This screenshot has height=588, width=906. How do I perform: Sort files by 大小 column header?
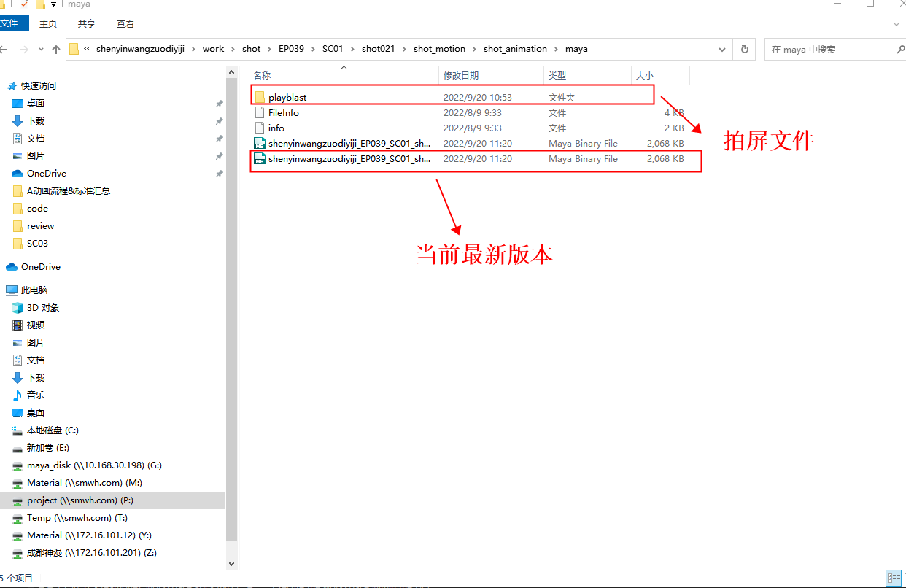[645, 75]
